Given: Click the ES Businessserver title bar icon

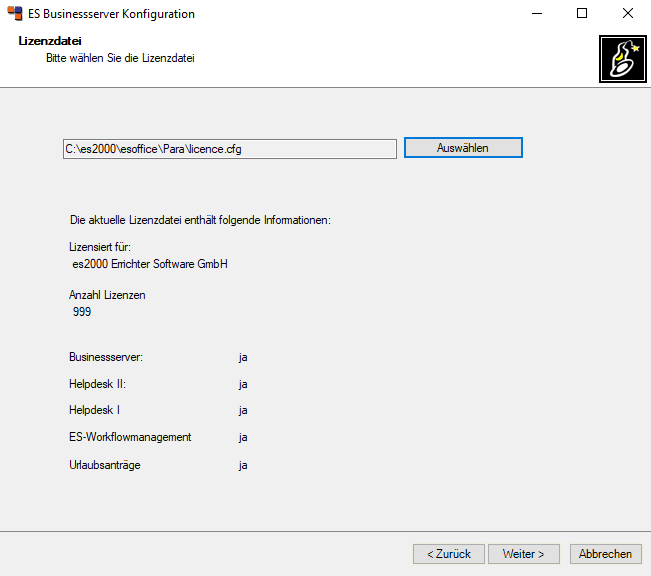Looking at the screenshot, I should tap(15, 13).
